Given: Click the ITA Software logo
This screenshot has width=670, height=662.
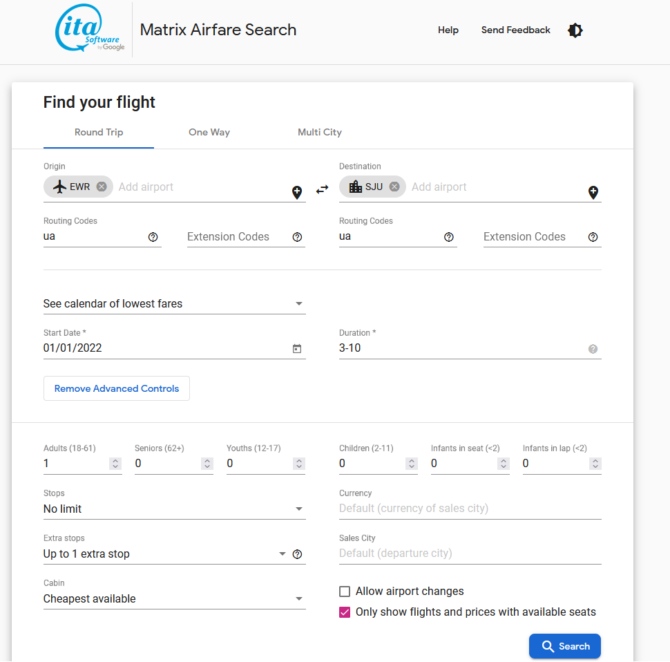Looking at the screenshot, I should 89,28.
